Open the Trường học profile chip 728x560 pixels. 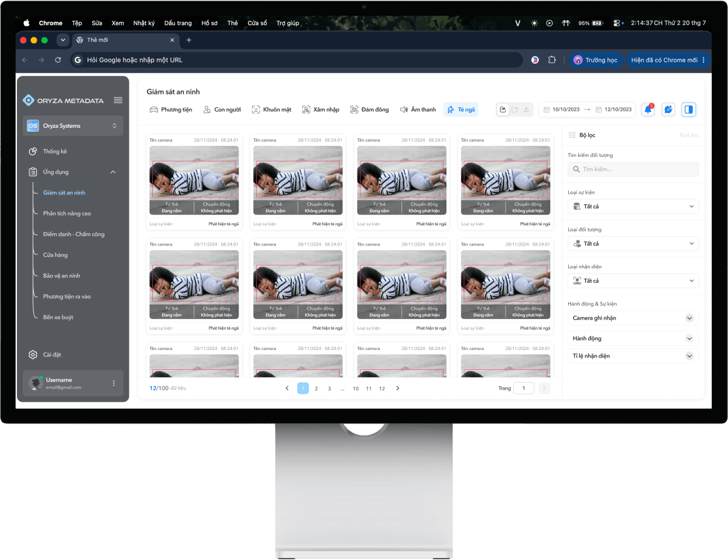pyautogui.click(x=596, y=60)
